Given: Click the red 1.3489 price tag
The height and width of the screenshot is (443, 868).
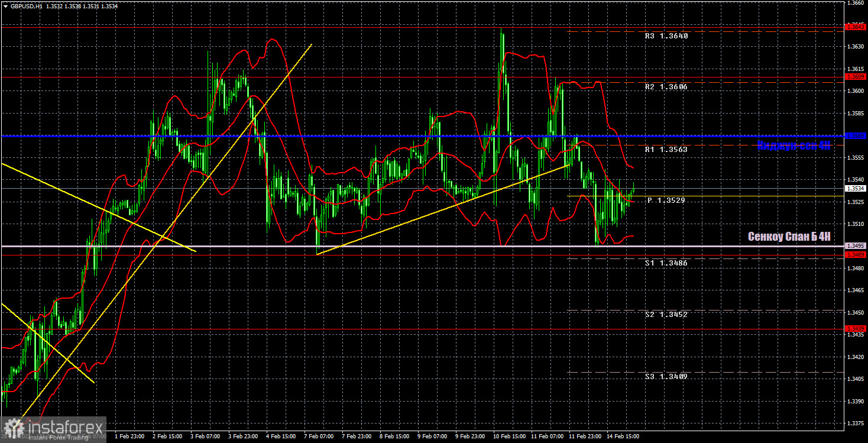Looking at the screenshot, I should click(856, 254).
